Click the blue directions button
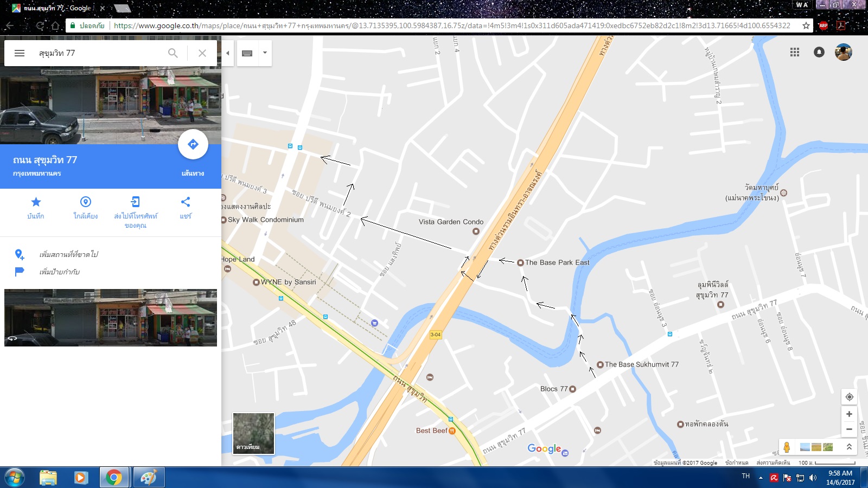868x488 pixels. [x=193, y=144]
